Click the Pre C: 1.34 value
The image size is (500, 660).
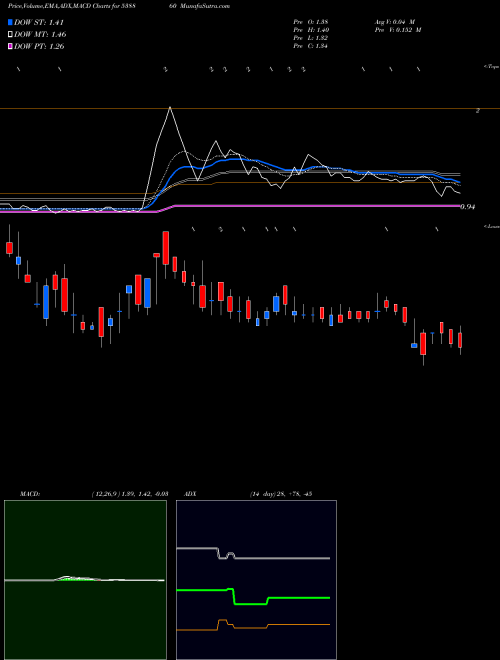pyautogui.click(x=311, y=46)
